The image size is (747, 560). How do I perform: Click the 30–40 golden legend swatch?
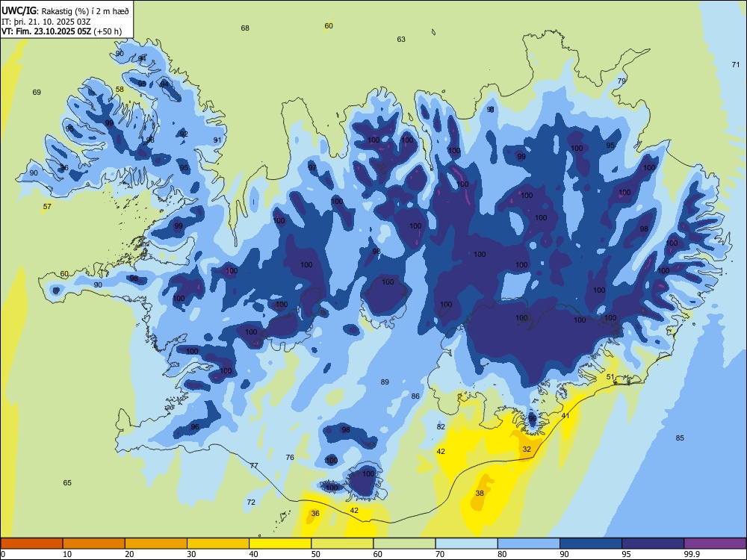[218, 544]
